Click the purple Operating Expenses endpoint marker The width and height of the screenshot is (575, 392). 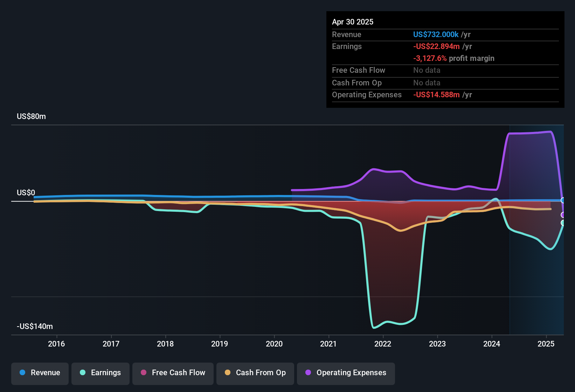click(563, 215)
